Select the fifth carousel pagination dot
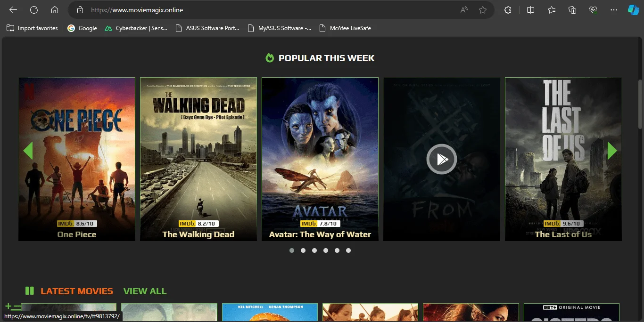The width and height of the screenshot is (644, 322). coord(337,250)
